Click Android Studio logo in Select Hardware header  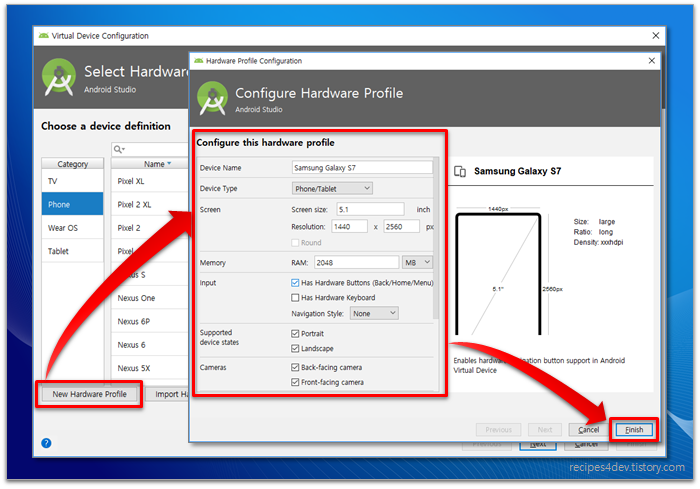[x=58, y=77]
